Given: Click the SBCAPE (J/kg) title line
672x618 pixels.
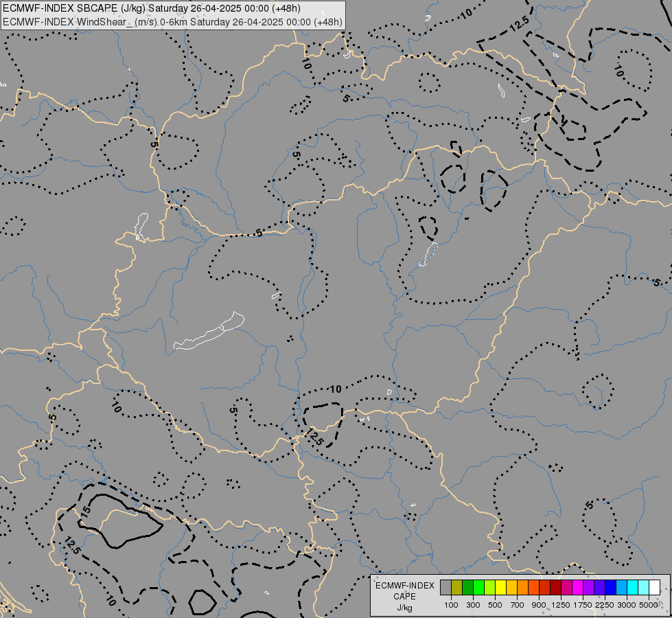Looking at the screenshot, I should pos(152,8).
